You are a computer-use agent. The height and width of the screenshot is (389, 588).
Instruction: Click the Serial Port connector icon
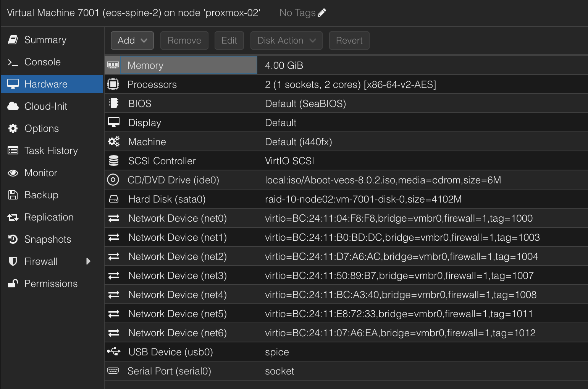[113, 371]
